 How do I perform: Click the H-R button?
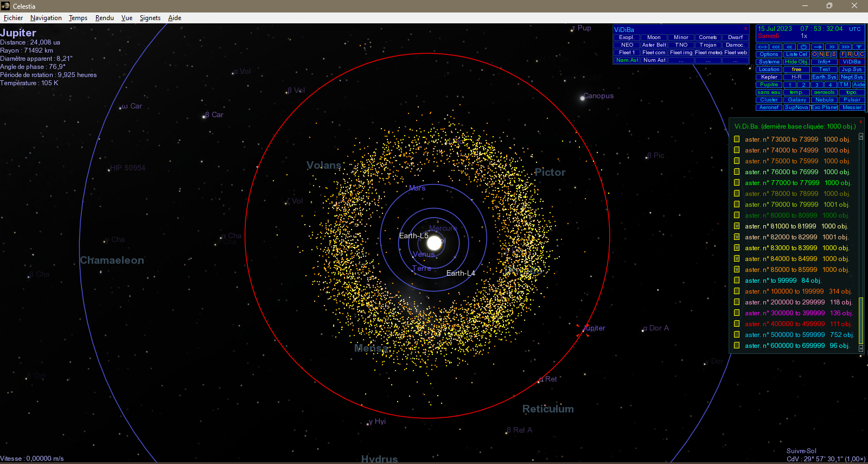coord(796,77)
